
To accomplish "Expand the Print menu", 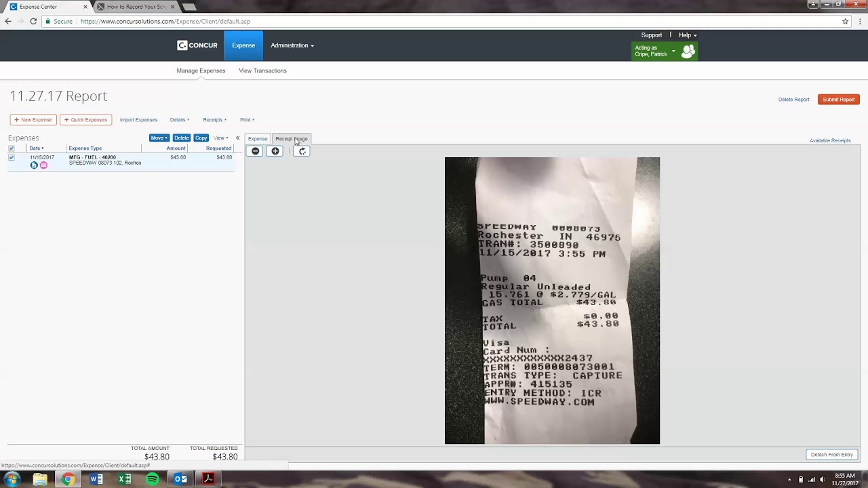I will 247,120.
